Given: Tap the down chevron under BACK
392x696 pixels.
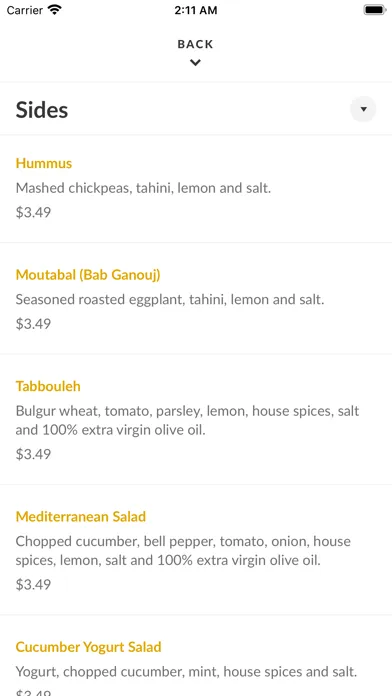Looking at the screenshot, I should [195, 63].
